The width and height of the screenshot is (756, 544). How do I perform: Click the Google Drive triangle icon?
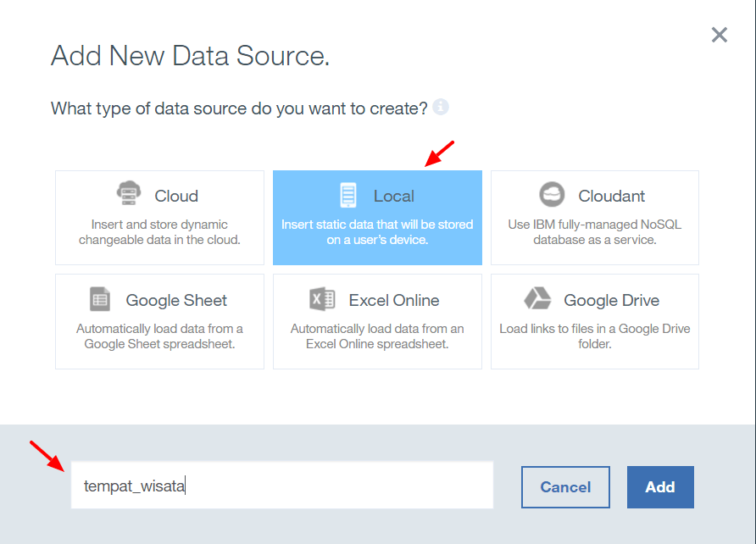click(537, 299)
